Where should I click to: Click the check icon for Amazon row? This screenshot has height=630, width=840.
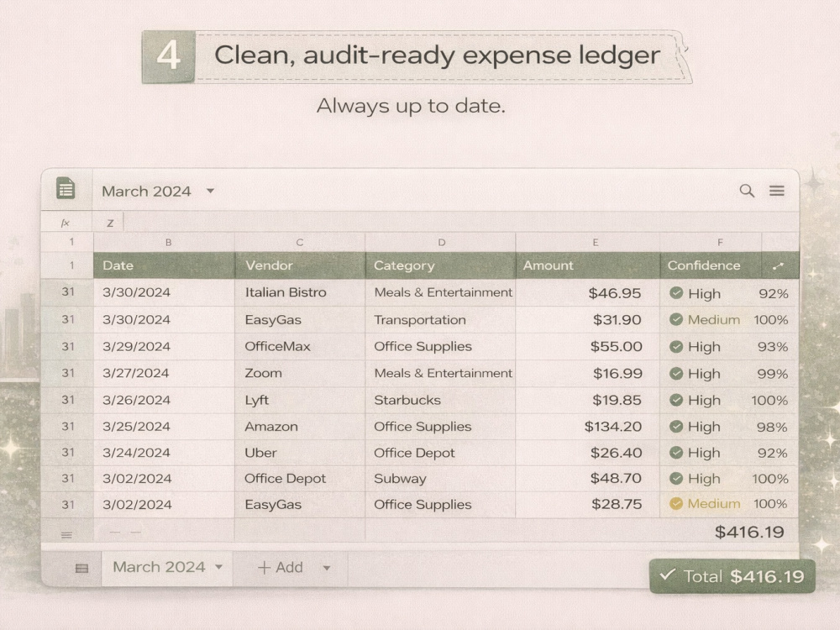tap(676, 427)
